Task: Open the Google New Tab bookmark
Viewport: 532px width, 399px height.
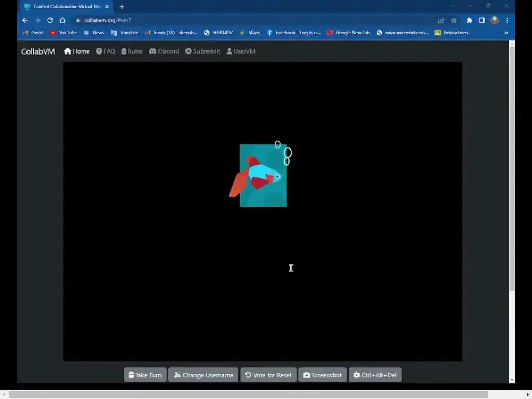Action: pyautogui.click(x=349, y=33)
